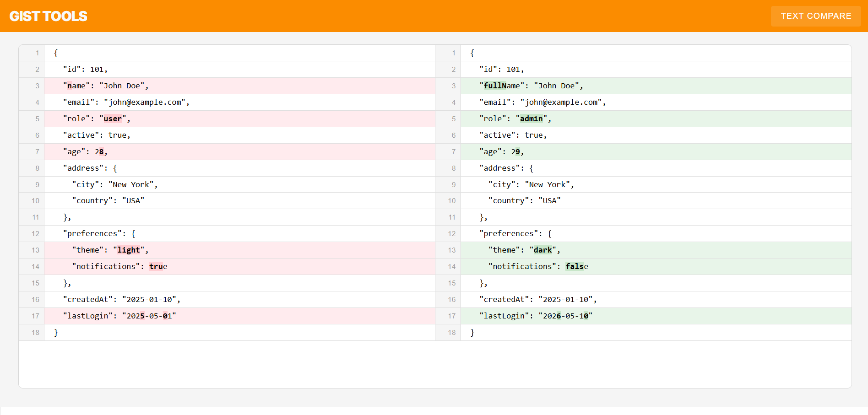
Task: Click lastLogin date 2025-05-01 on left
Action: tap(149, 316)
